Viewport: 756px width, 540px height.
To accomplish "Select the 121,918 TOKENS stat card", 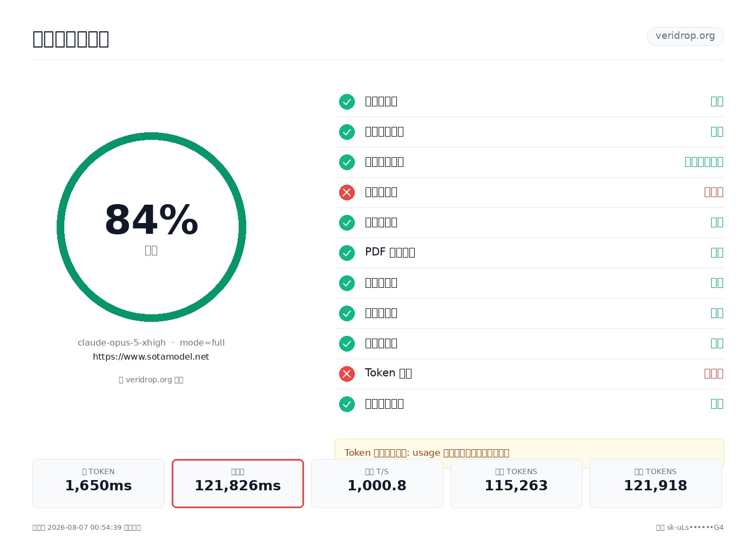I will click(x=656, y=483).
